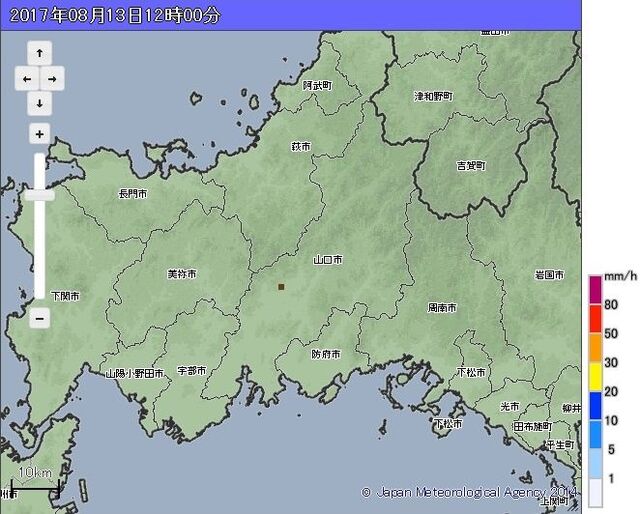Click the 阿武町 map label
The image size is (640, 514).
(317, 85)
